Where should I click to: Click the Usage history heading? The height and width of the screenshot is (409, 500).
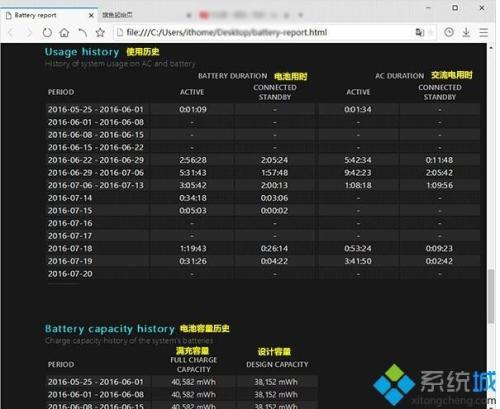click(x=82, y=52)
